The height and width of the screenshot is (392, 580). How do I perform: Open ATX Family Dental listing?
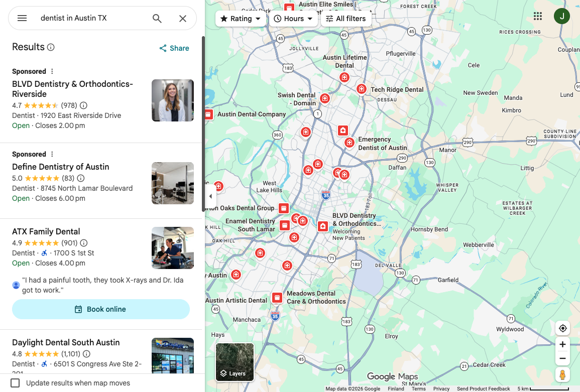(46, 231)
